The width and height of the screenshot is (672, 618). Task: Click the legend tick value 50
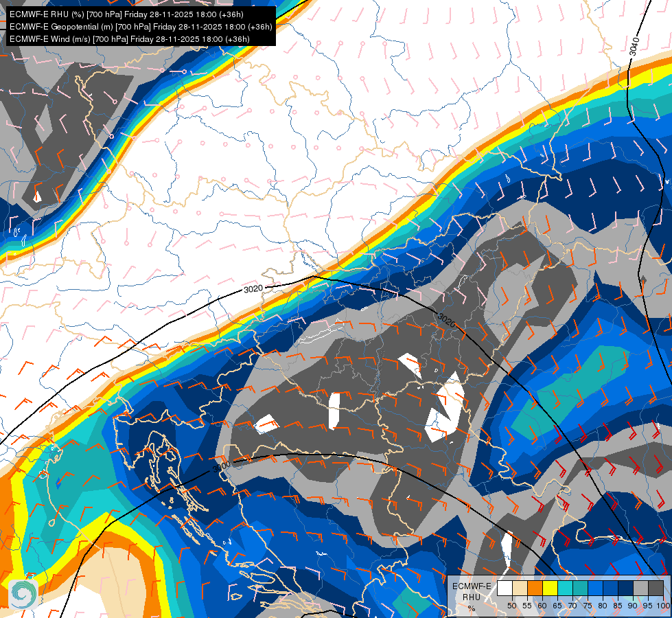click(x=512, y=606)
